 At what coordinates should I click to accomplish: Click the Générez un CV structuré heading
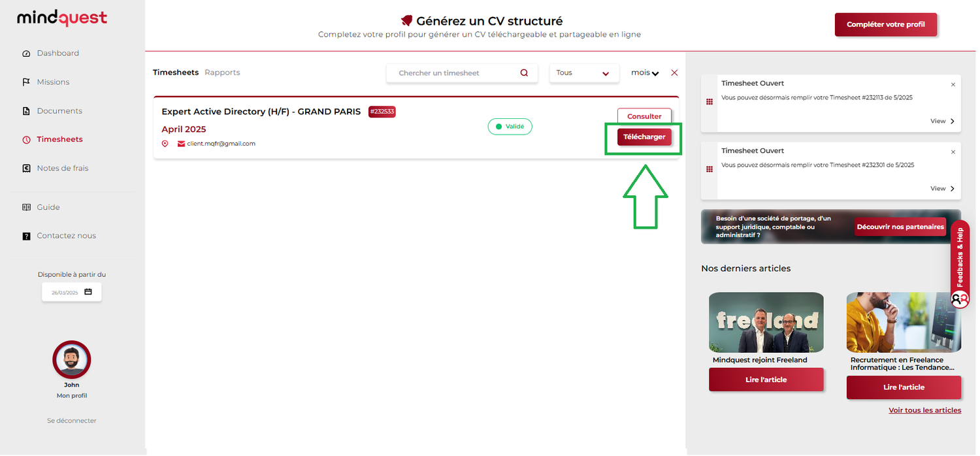(489, 22)
